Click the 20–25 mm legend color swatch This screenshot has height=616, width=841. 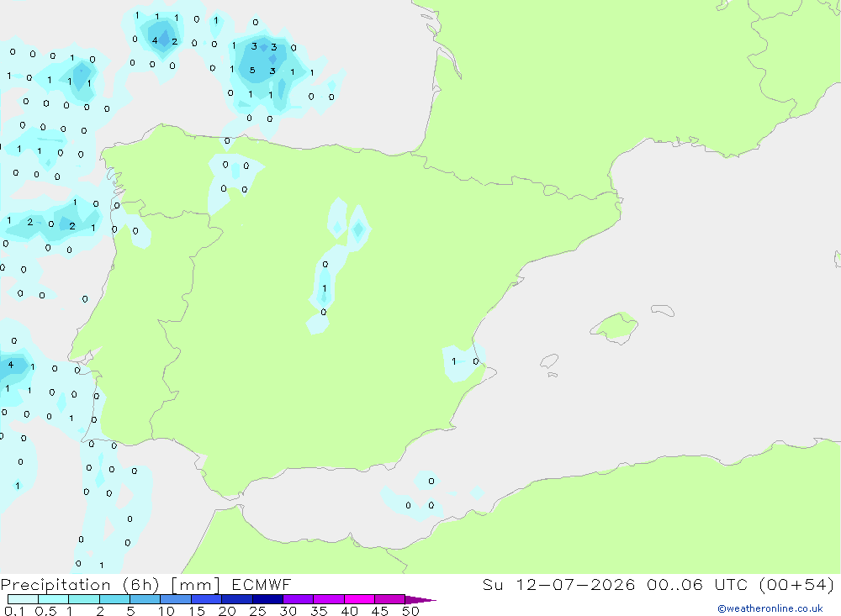coord(237,599)
